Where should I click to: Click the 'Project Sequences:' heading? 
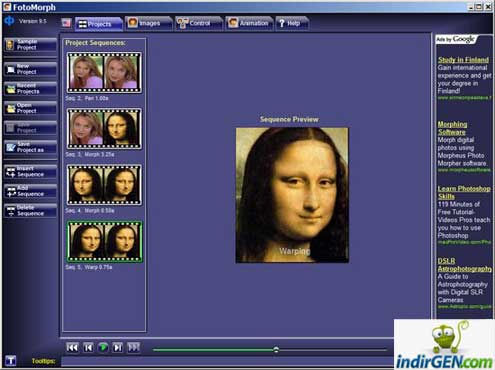coord(95,43)
